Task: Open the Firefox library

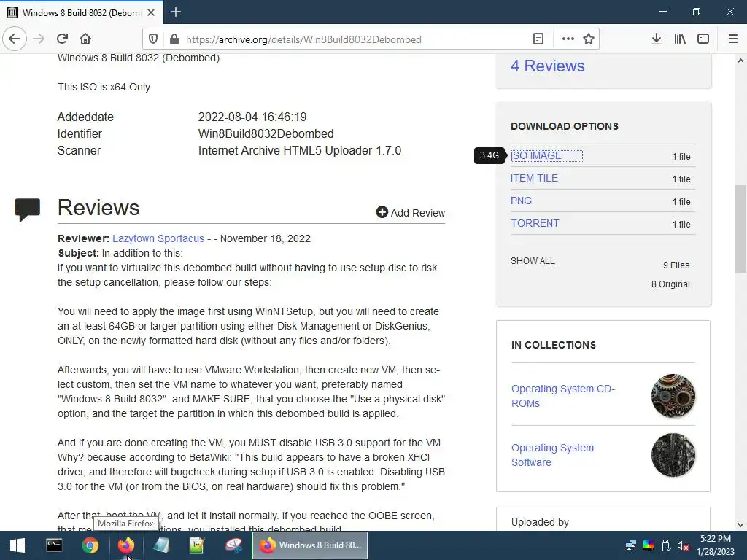Action: coord(680,39)
